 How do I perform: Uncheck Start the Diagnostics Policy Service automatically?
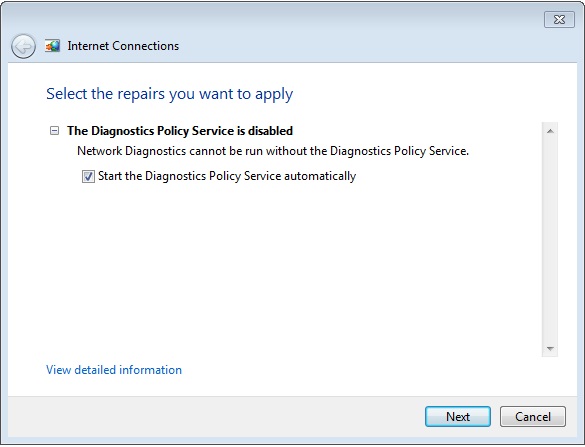point(88,176)
